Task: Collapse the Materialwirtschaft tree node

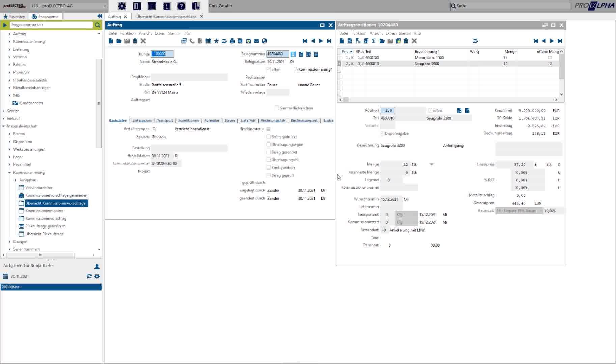Action: 3,126
